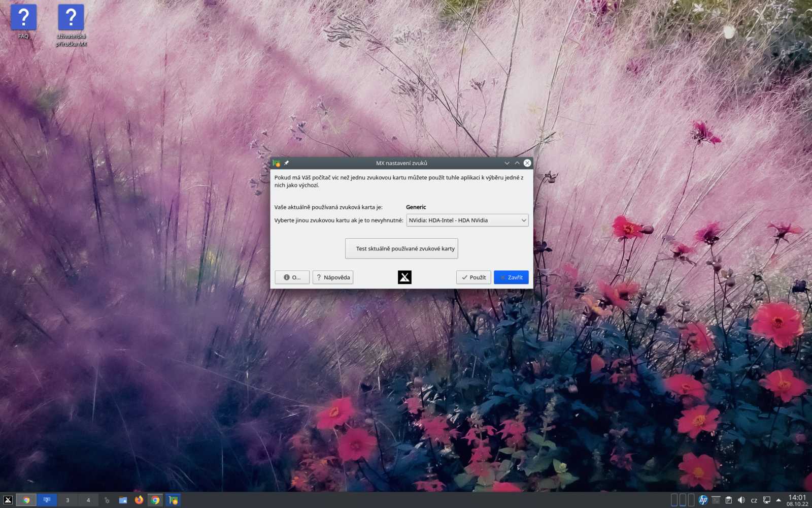
Task: Open the network/display tray icon
Action: 767,500
